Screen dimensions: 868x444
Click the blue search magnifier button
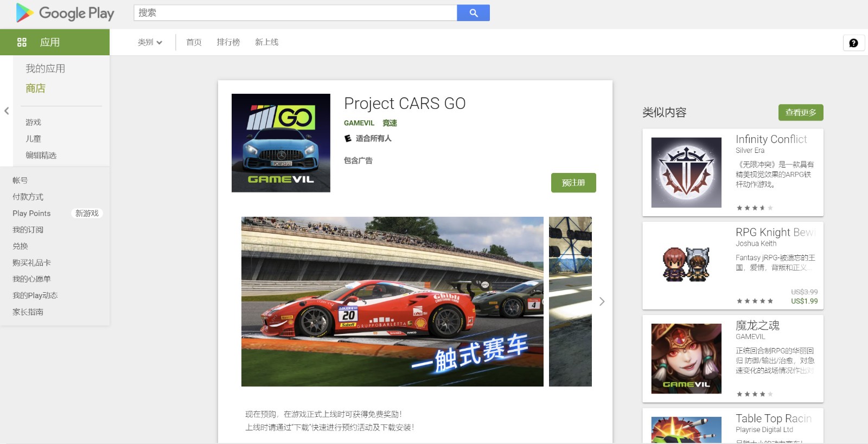pyautogui.click(x=473, y=13)
